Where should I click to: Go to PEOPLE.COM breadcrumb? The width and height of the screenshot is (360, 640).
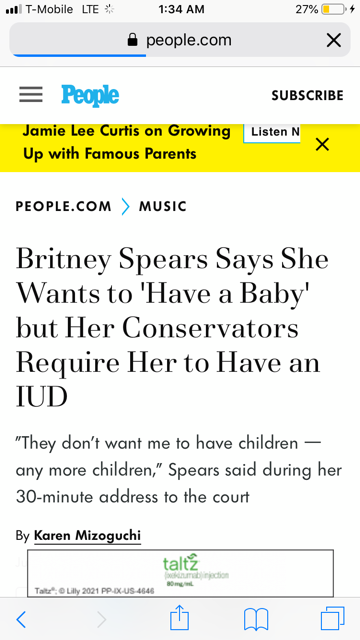pos(63,206)
